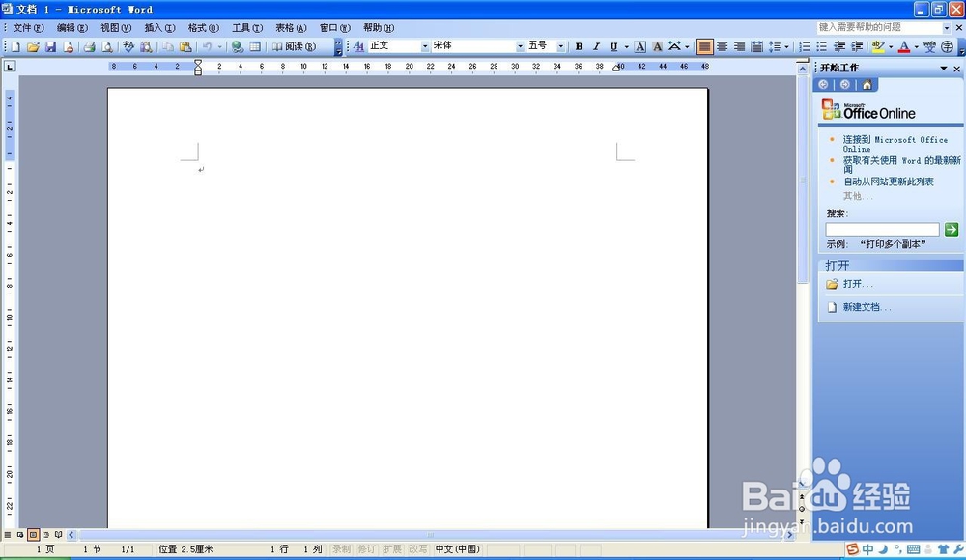Click the Insert Table icon
The width and height of the screenshot is (966, 560).
(x=253, y=45)
